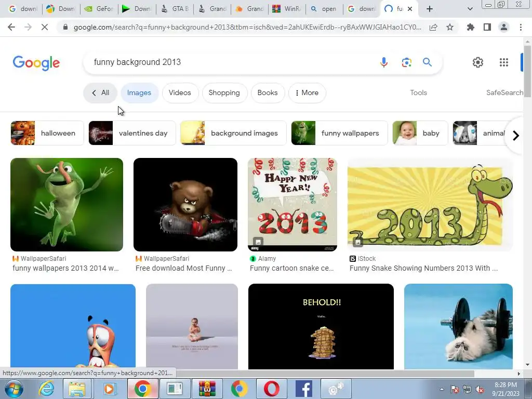Screen dimensions: 532x399
Task: Open the baby on grey background thumbnail
Action: pos(192,326)
